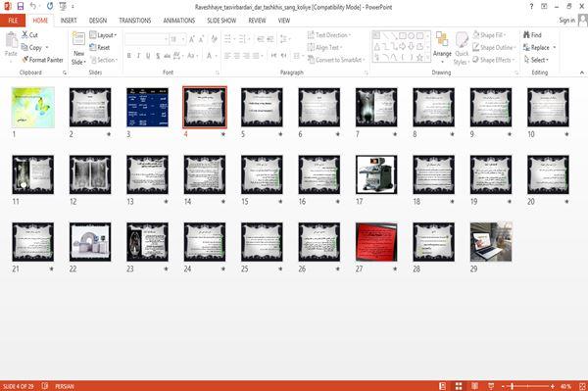
Task: Toggle align text right
Action: 246,56
